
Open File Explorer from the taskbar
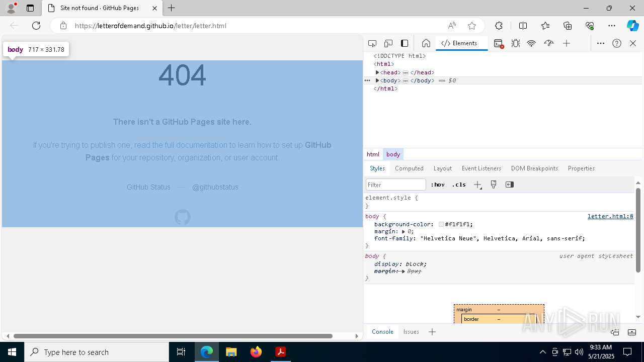[x=231, y=352]
